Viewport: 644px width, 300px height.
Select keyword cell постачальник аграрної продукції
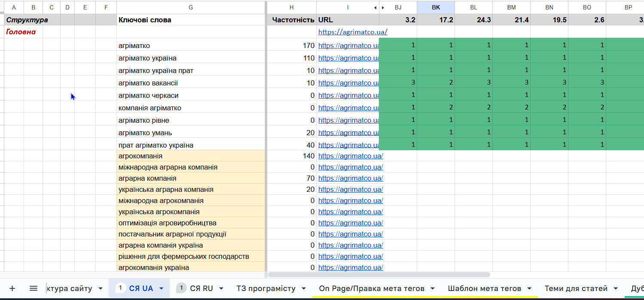[191, 234]
